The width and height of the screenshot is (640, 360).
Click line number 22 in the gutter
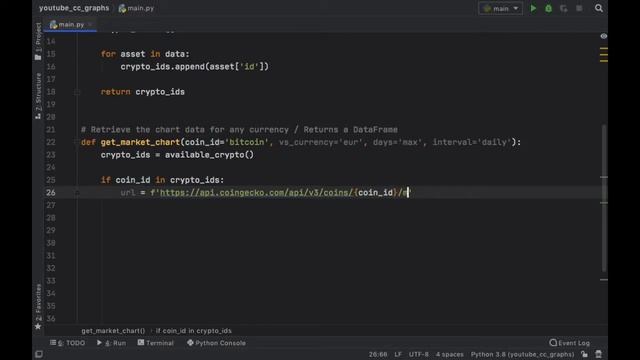point(51,142)
